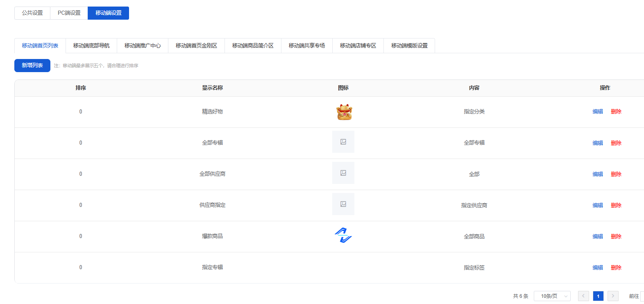644x304 pixels.
Task: Select the 全部供应商 name cell
Action: coord(212,174)
